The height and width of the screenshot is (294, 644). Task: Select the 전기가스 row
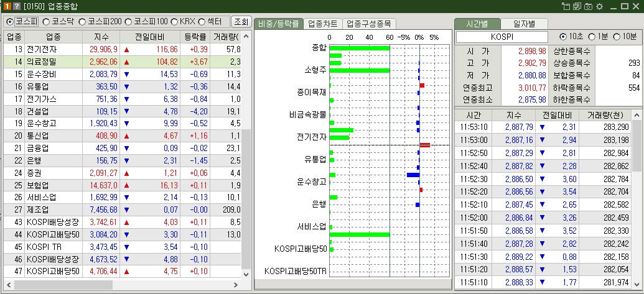click(x=123, y=99)
